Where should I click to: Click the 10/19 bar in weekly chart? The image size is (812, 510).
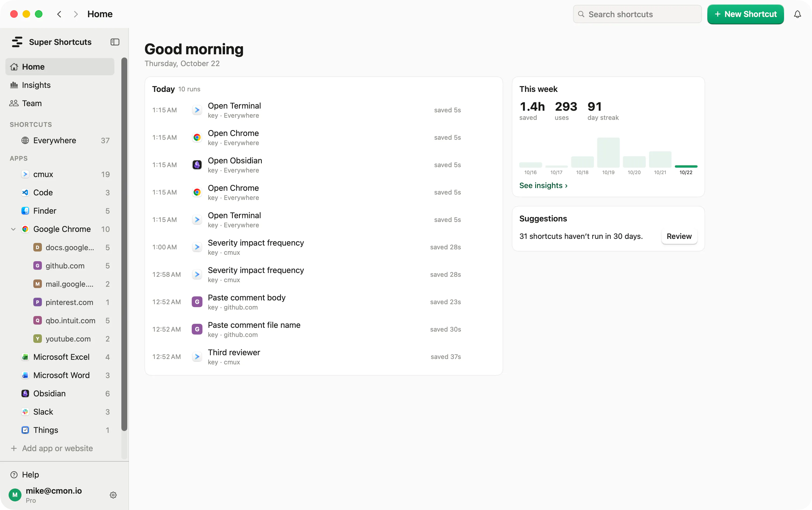click(x=608, y=152)
